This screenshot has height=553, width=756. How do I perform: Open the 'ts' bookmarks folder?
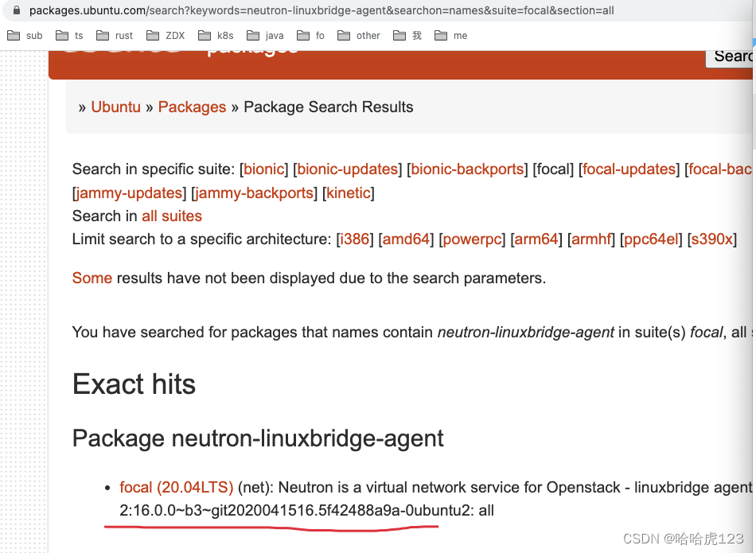(x=69, y=35)
